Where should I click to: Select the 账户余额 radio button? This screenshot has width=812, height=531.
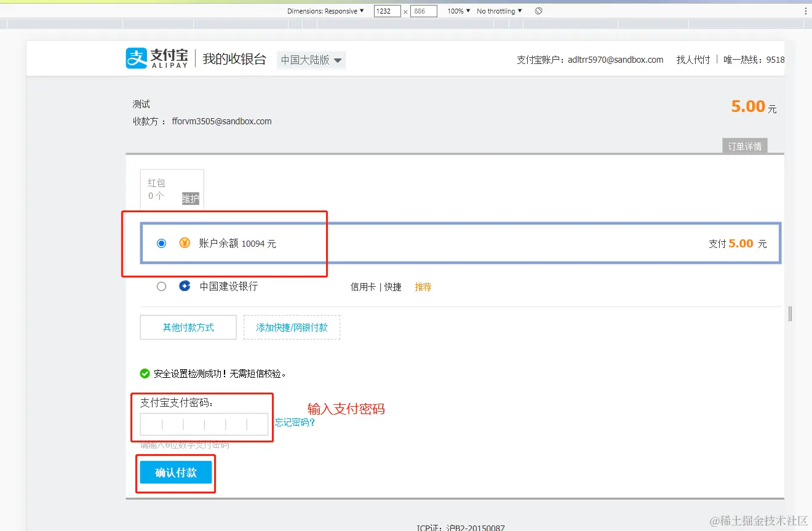click(161, 243)
